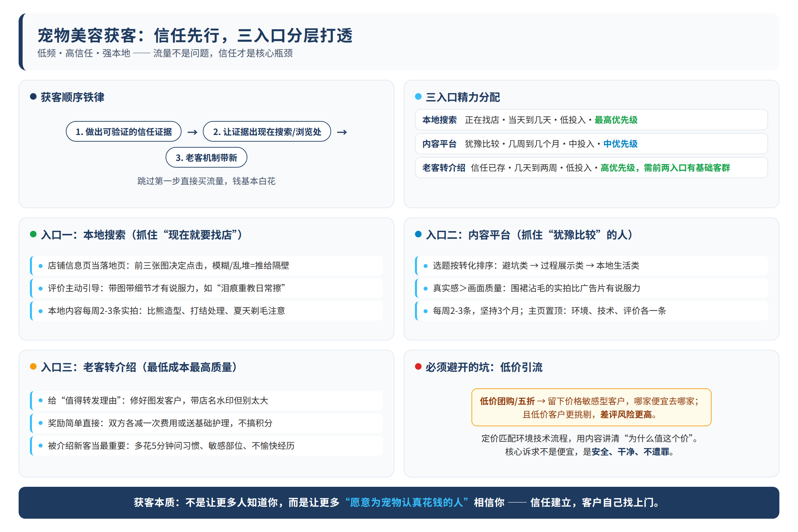
Task: Click the item '本地内容每周2-3条实拍'
Action: 206,311
